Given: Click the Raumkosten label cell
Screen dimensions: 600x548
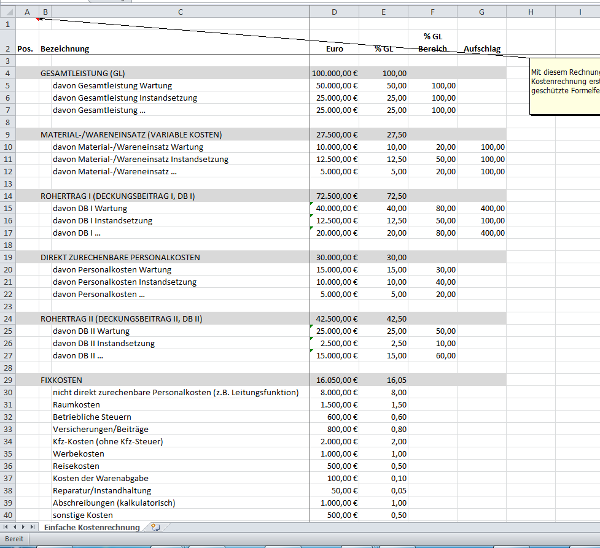Looking at the screenshot, I should tap(76, 404).
